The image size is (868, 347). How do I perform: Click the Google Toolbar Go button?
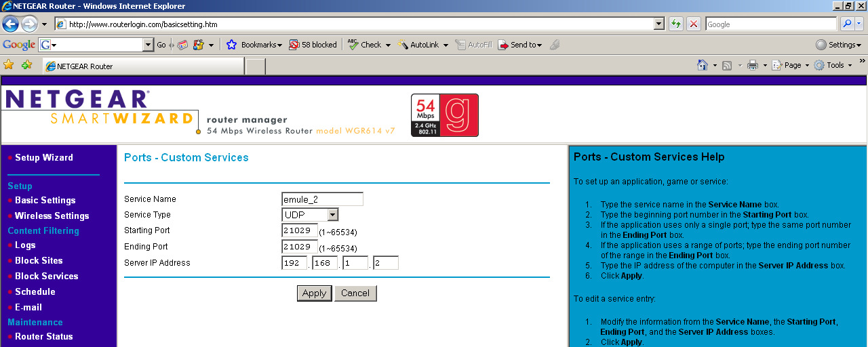click(161, 45)
